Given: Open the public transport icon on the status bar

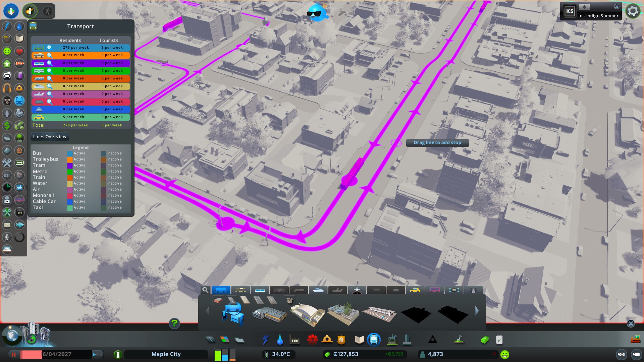Looking at the screenshot, I should coord(374,340).
